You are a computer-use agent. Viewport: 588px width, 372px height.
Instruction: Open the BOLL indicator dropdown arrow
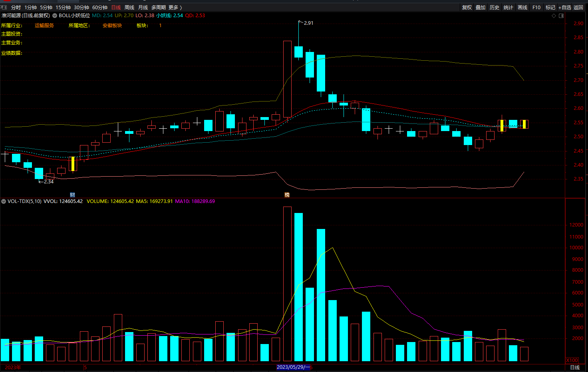point(55,16)
